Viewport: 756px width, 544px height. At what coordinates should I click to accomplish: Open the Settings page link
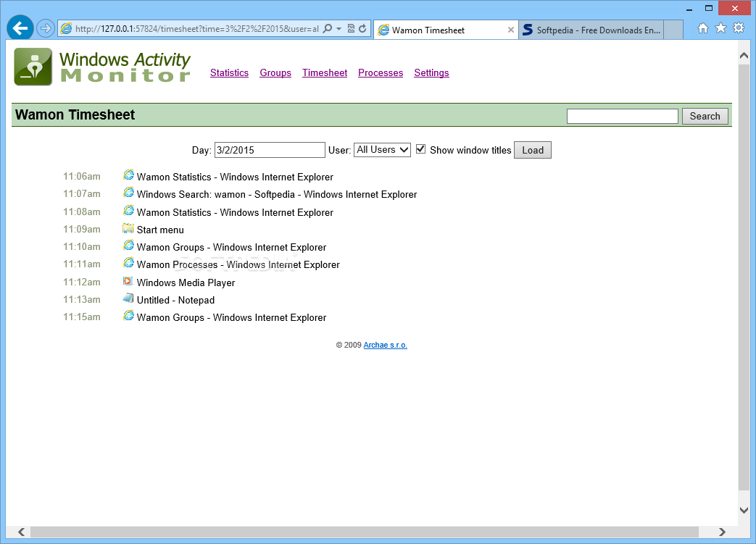point(431,72)
